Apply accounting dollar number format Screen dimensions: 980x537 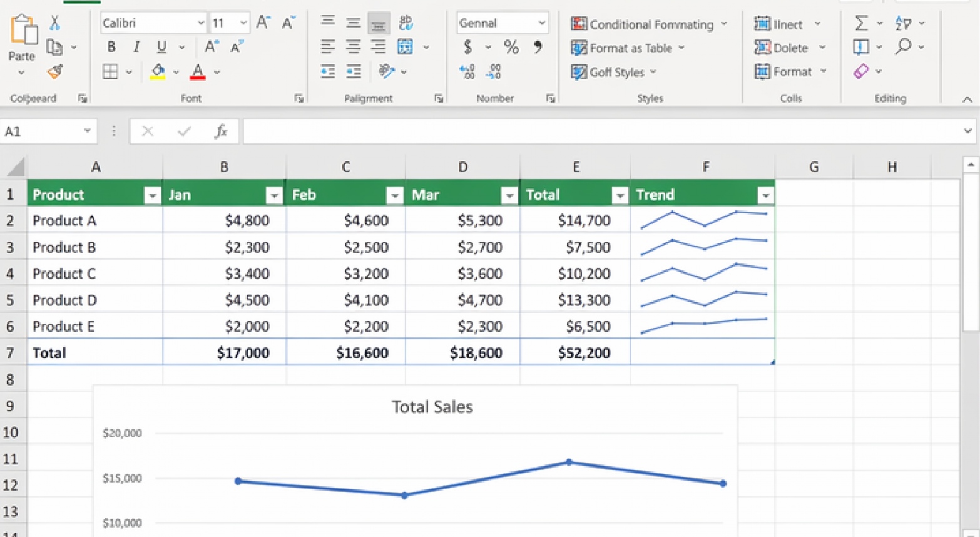click(467, 47)
